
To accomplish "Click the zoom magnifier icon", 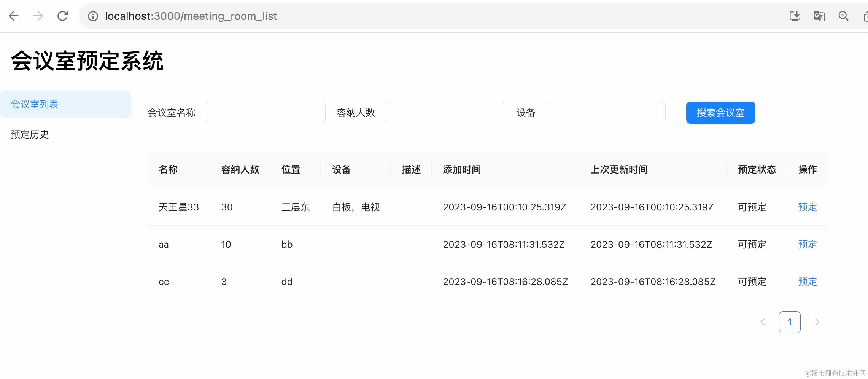I will [x=843, y=16].
